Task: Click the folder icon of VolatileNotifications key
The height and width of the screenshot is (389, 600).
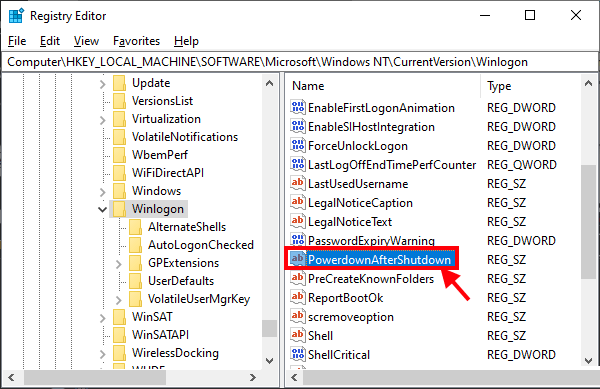Action: [x=119, y=137]
